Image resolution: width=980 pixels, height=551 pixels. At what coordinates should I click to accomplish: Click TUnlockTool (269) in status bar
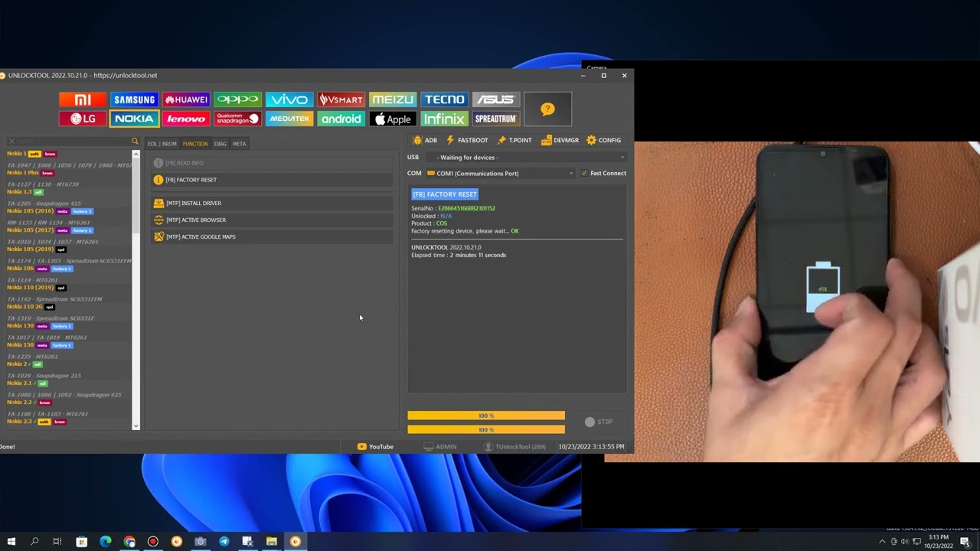point(514,447)
